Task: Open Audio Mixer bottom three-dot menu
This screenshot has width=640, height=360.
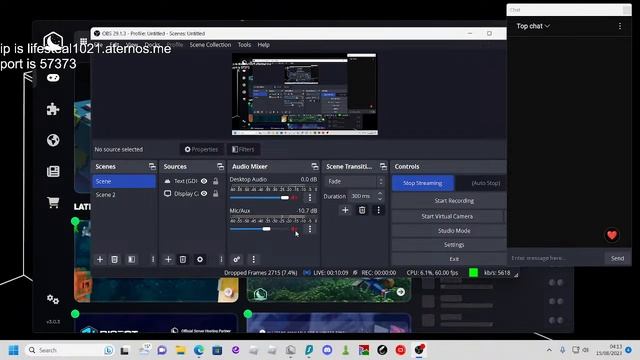Action: tap(253, 260)
